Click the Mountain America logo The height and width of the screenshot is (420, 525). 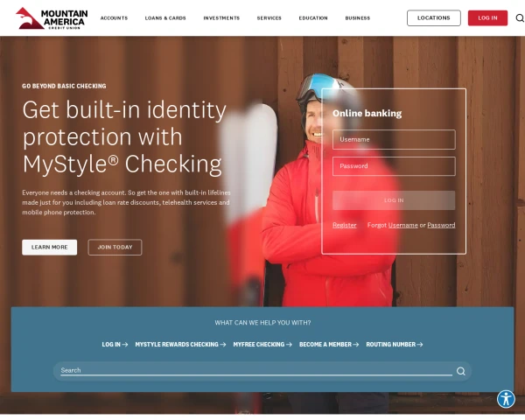[x=52, y=18]
